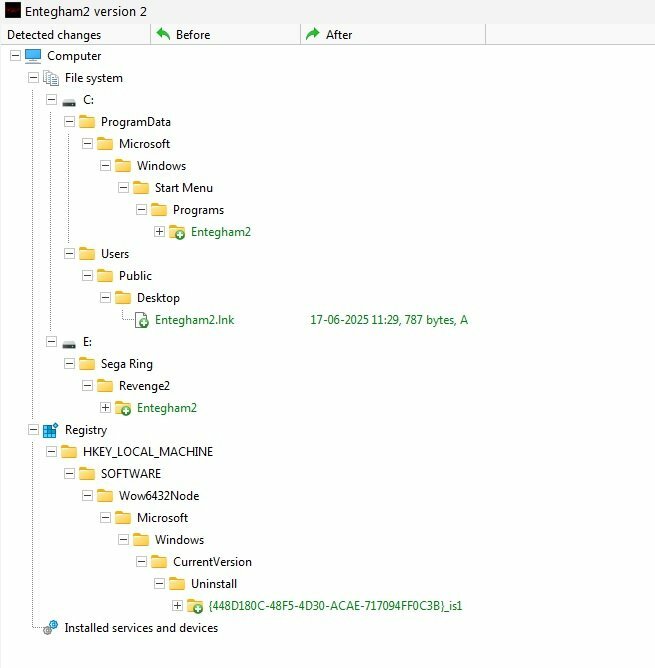Collapse the Uninstall registry key
Viewport: 655px width, 668px height.
click(159, 583)
